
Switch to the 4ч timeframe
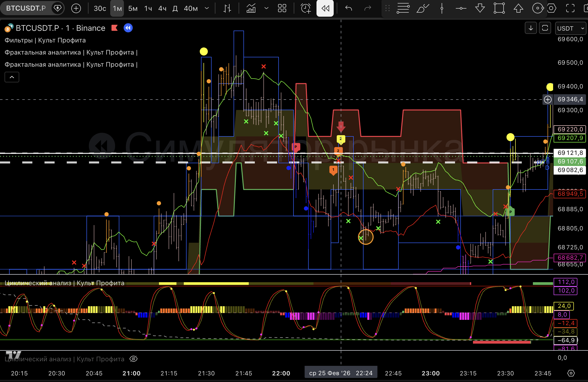coord(162,9)
